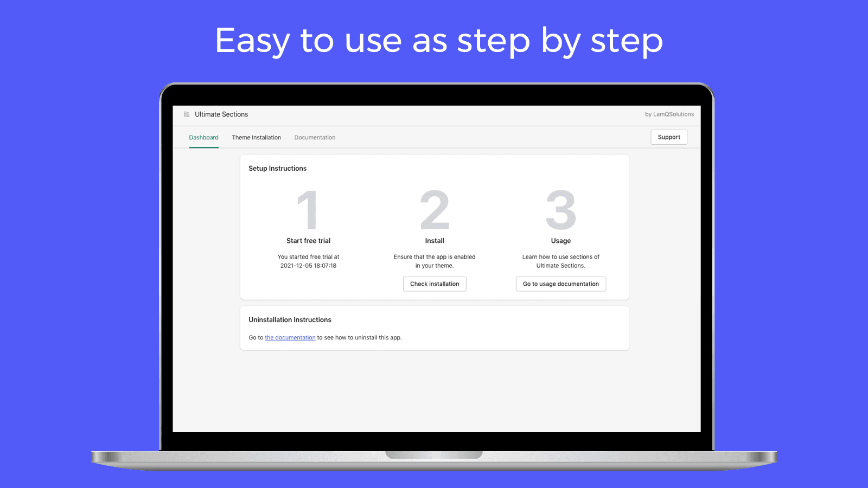Select the Dashboard active tab underline
The height and width of the screenshot is (488, 868).
(203, 146)
